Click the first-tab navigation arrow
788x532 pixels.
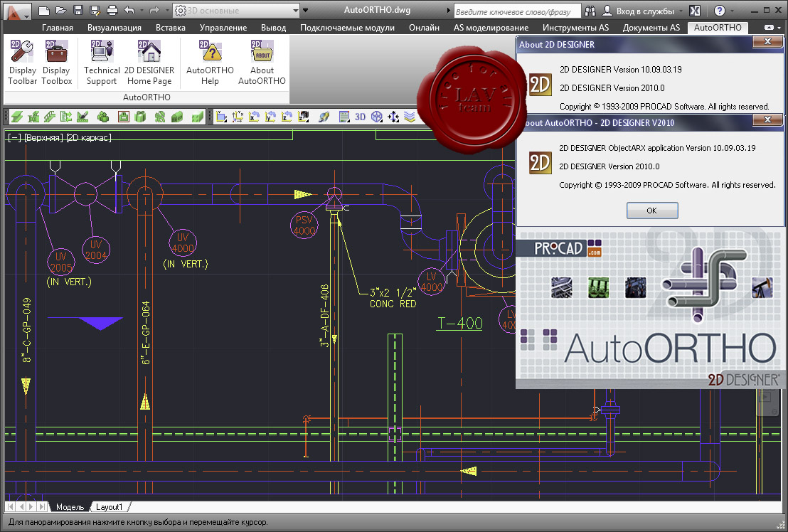(10, 507)
